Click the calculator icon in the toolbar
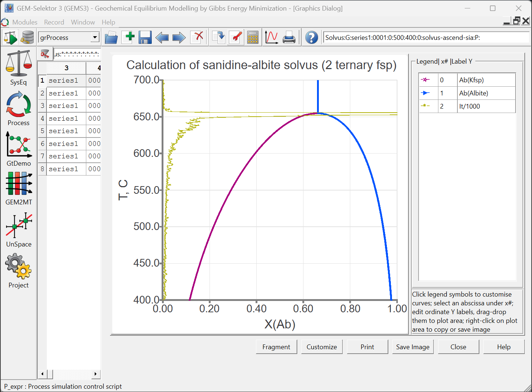 252,37
